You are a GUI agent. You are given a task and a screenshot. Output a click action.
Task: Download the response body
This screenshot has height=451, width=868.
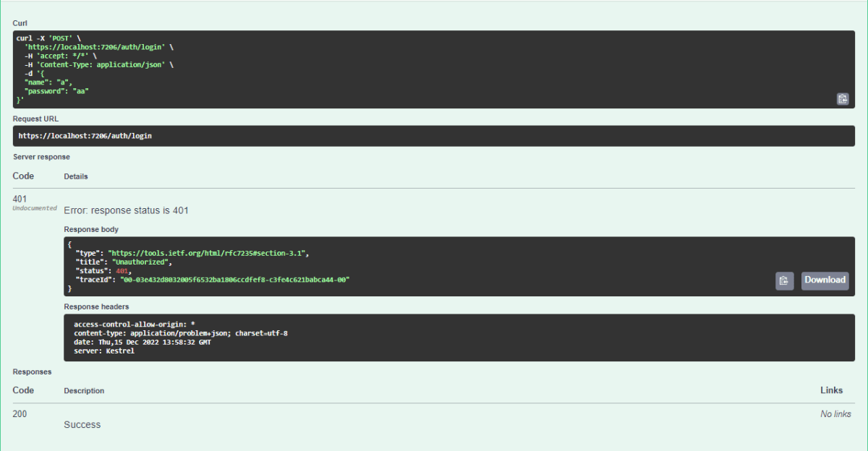pos(825,280)
